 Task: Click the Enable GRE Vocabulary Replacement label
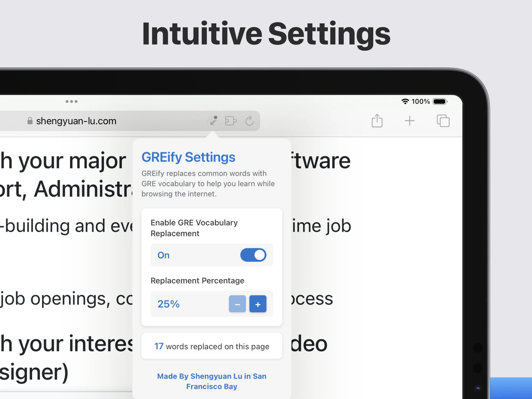(x=194, y=228)
